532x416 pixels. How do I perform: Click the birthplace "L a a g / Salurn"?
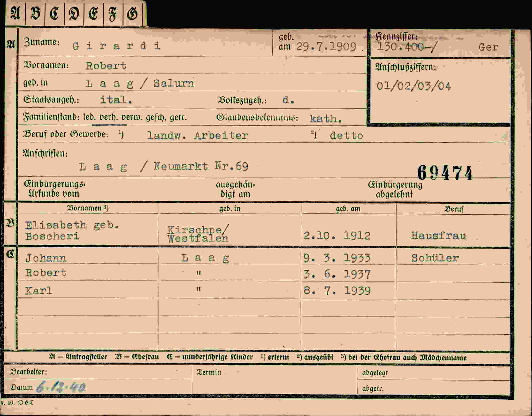140,84
